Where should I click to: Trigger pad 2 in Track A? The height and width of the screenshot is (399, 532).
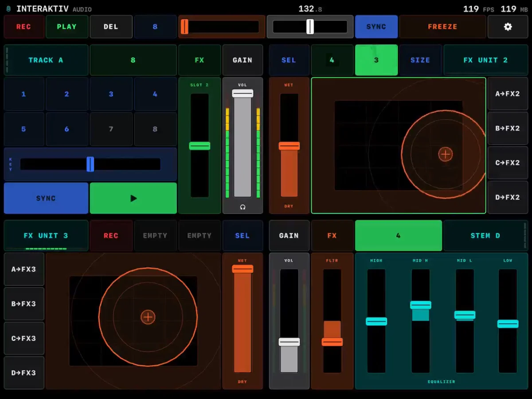pos(67,94)
